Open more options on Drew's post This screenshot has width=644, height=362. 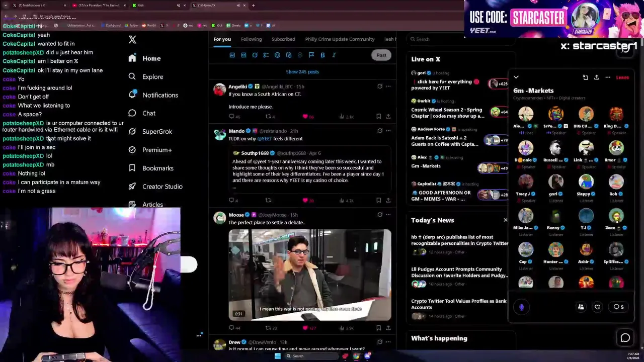coord(388,342)
